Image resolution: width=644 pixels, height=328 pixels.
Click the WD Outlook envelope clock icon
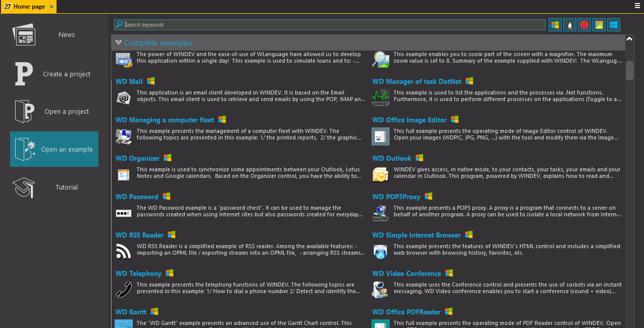[x=381, y=174]
